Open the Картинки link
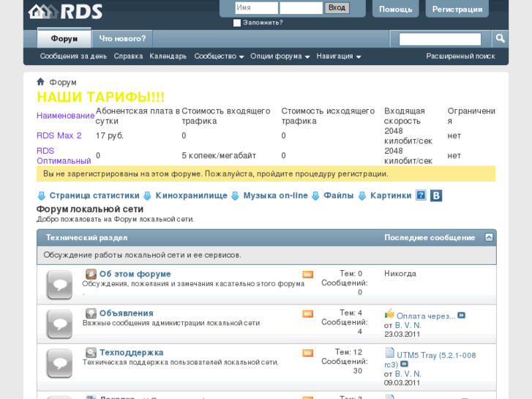 coord(391,195)
